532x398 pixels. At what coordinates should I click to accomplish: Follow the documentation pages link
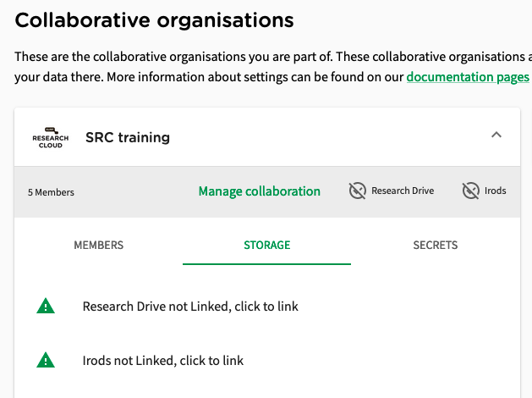[x=468, y=77]
